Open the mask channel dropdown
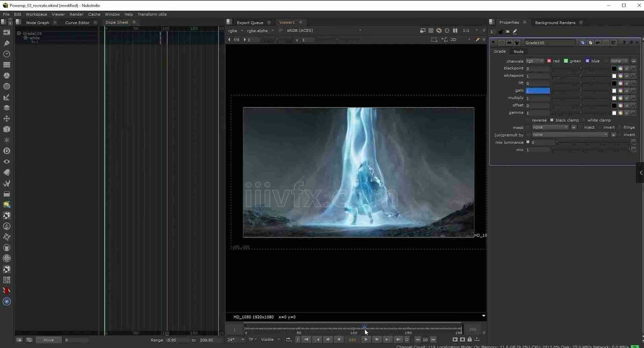Viewport: 644px width, 348px height. pos(550,127)
